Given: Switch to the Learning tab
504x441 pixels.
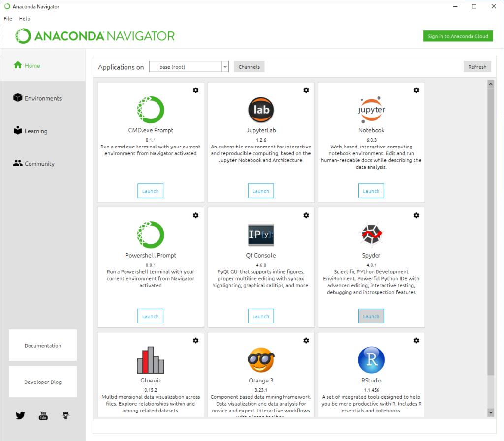Looking at the screenshot, I should (43, 131).
